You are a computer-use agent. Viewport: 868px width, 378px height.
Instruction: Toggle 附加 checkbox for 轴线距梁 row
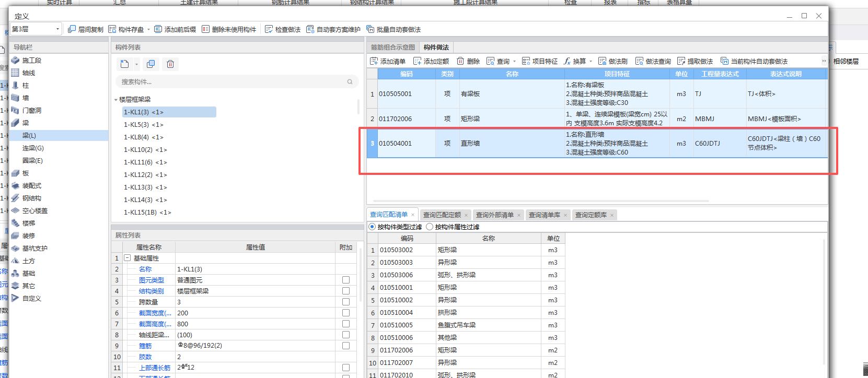(345, 335)
